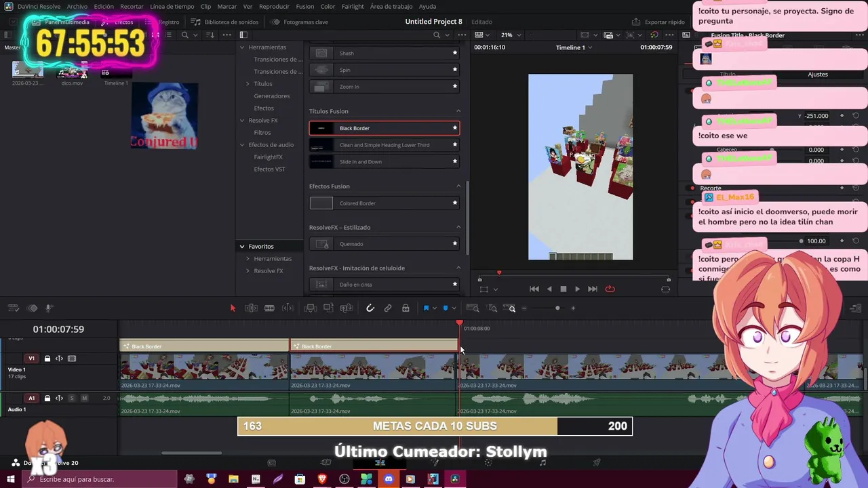Toggle the padlock Position Lock icon
868x488 pixels.
pyautogui.click(x=406, y=308)
